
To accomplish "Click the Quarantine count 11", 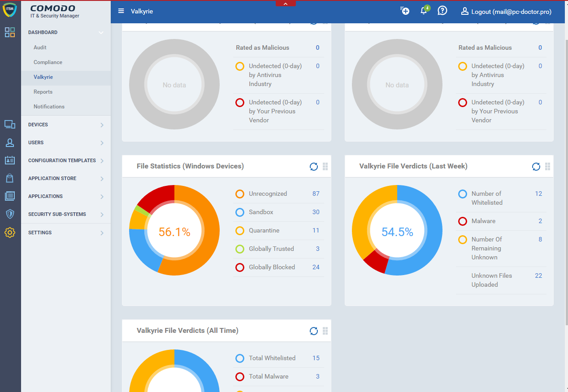I will click(316, 230).
